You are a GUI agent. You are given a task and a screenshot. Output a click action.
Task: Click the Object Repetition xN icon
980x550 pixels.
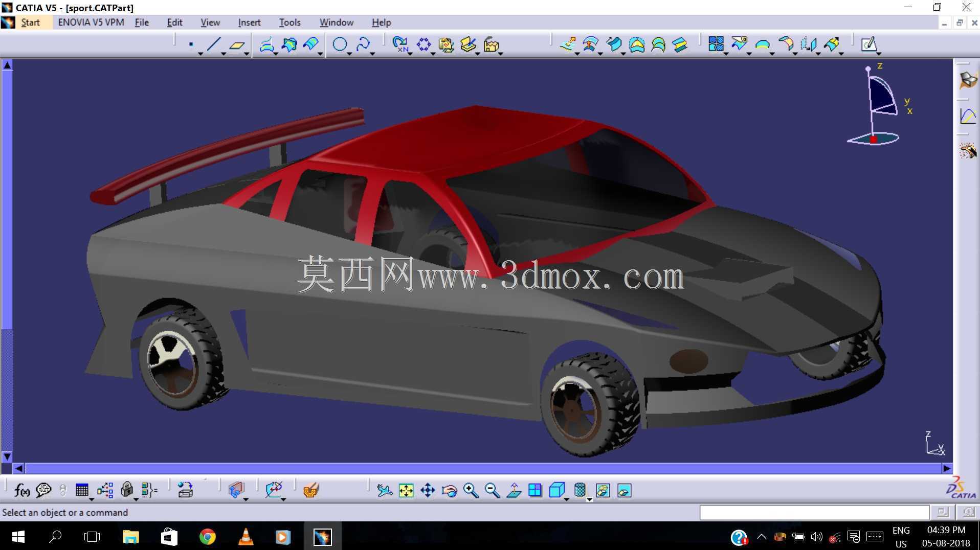coord(400,44)
